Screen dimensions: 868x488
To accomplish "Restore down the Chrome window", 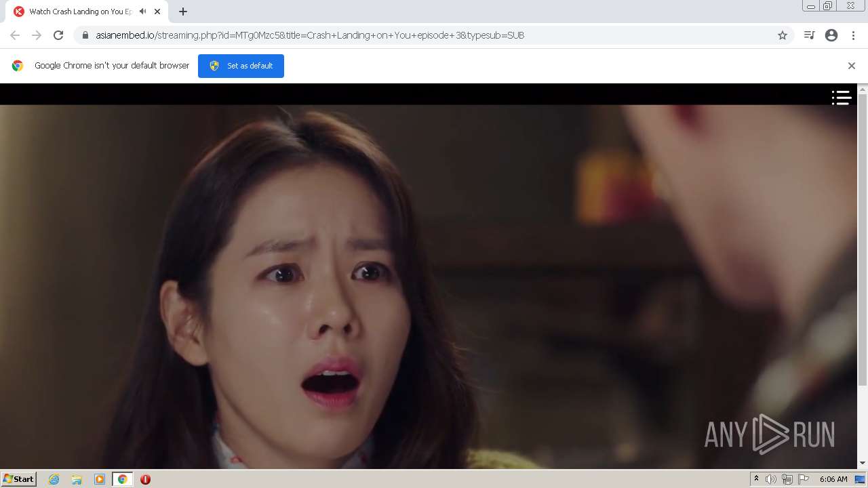I will [828, 6].
